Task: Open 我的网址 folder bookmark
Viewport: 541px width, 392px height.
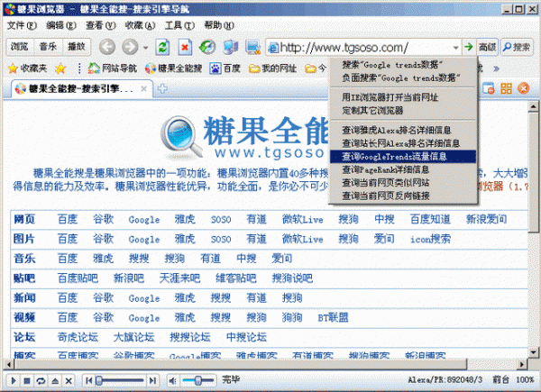Action: [272, 68]
